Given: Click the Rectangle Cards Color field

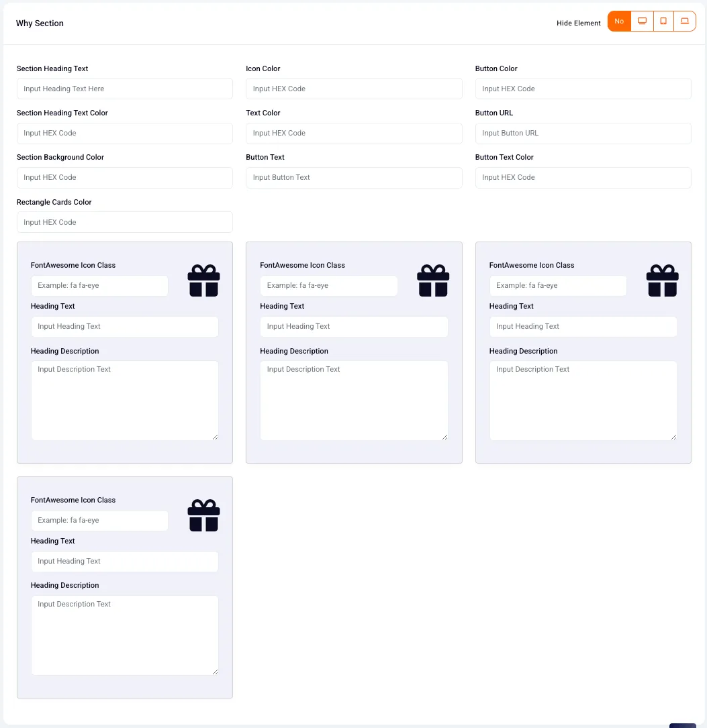Looking at the screenshot, I should pyautogui.click(x=124, y=222).
